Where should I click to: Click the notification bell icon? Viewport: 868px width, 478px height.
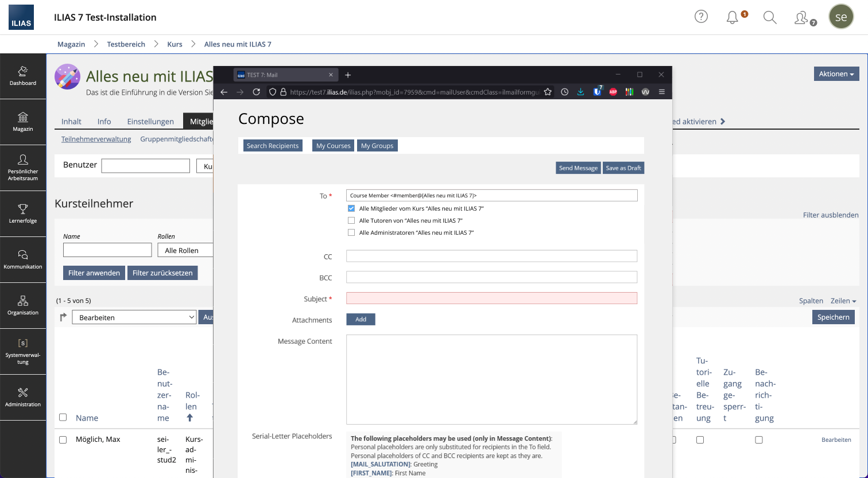point(732,17)
